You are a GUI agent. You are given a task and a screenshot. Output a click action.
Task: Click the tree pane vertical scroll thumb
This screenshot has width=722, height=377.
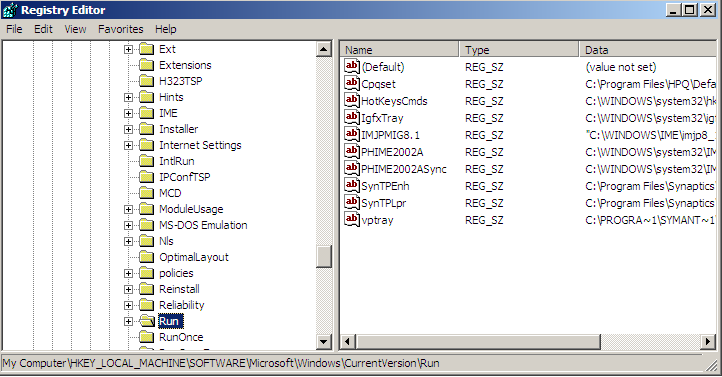324,256
